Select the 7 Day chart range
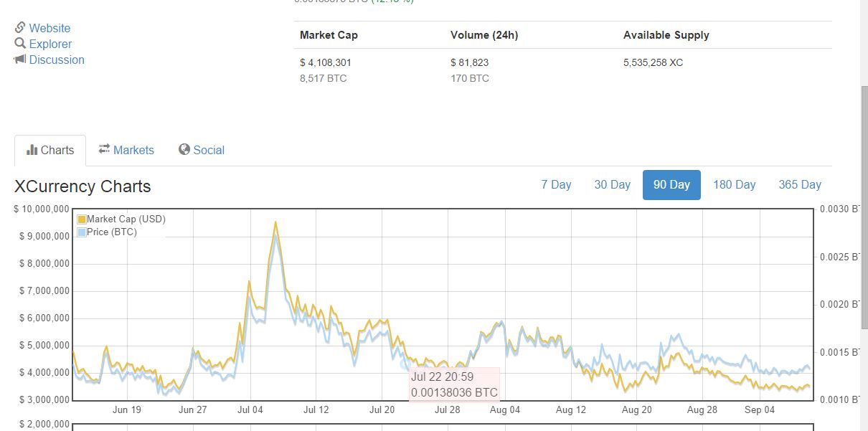 click(556, 184)
